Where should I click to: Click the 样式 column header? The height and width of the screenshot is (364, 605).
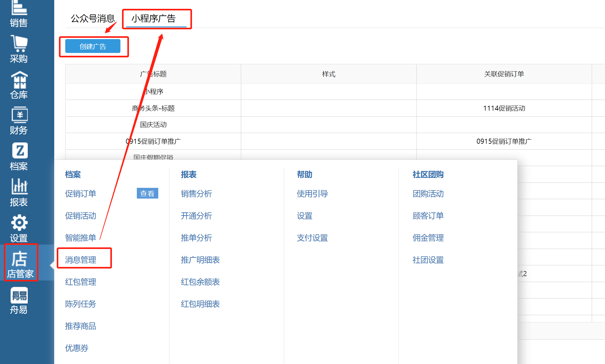[x=329, y=74]
